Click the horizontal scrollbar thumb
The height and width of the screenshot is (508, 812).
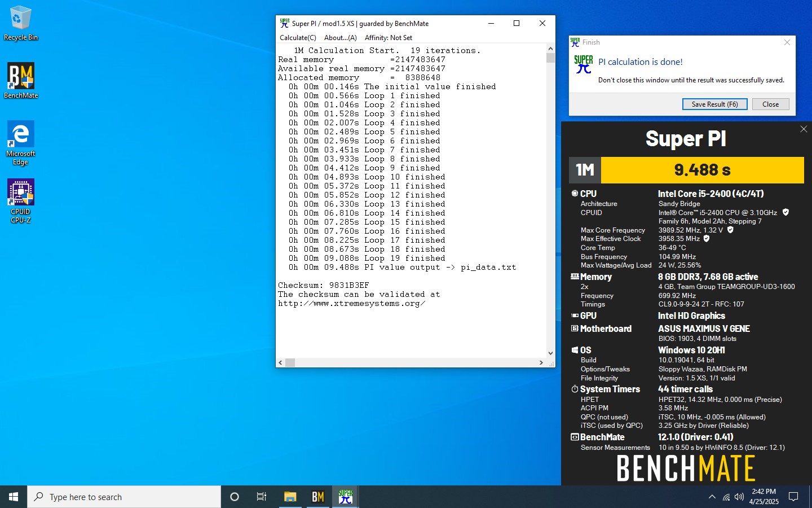click(290, 362)
